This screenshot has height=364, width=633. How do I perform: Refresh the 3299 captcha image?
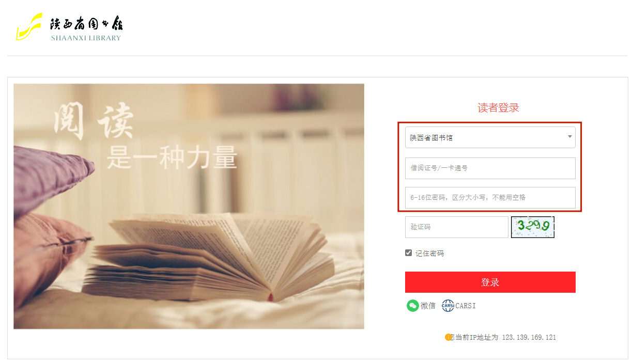(x=532, y=227)
